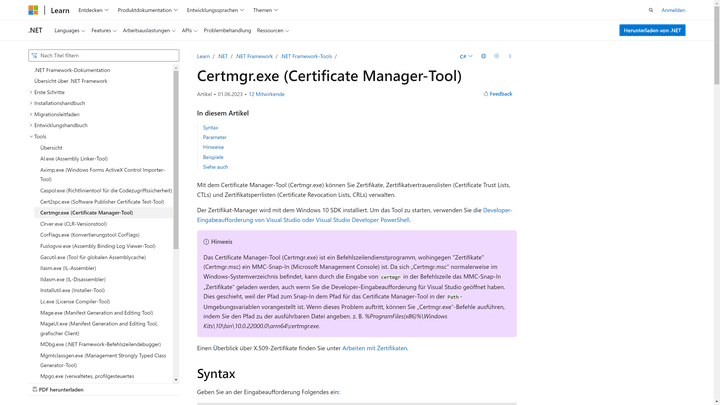720x405 pixels.
Task: Click the Feedback thumbs-up icon
Action: pos(486,94)
